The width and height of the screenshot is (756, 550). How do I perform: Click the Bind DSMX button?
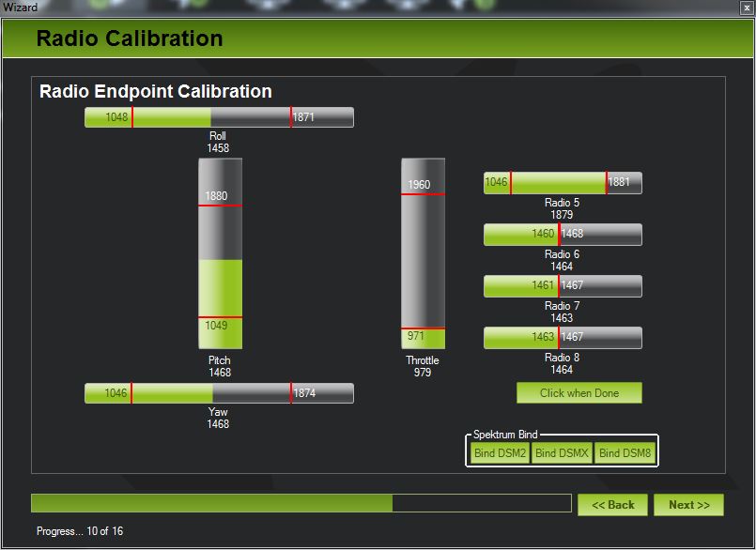point(562,453)
